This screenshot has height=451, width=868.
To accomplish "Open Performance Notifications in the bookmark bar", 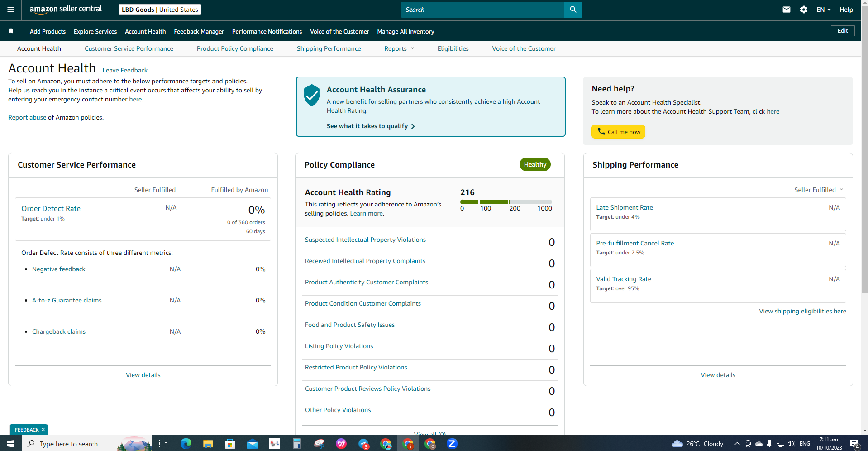I will (x=267, y=31).
